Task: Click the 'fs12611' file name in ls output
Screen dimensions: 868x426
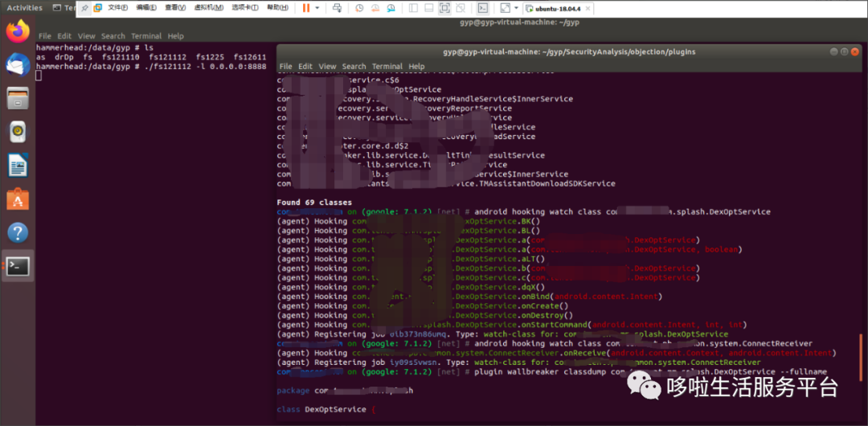Action: [250, 57]
